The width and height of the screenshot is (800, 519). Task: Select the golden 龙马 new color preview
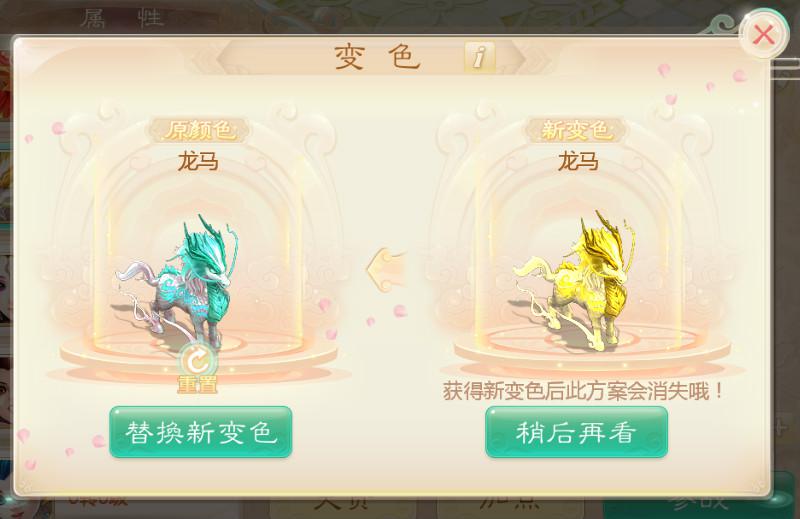coord(570,281)
